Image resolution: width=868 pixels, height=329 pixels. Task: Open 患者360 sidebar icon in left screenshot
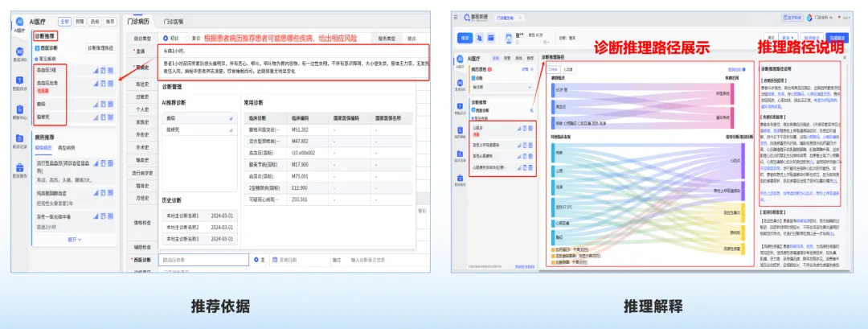pyautogui.click(x=19, y=52)
